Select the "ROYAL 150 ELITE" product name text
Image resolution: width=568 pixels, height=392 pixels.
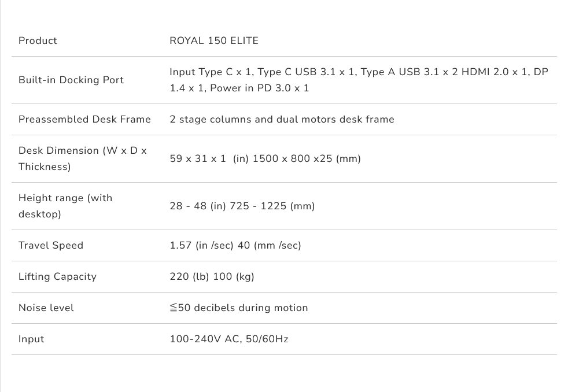pyautogui.click(x=214, y=40)
